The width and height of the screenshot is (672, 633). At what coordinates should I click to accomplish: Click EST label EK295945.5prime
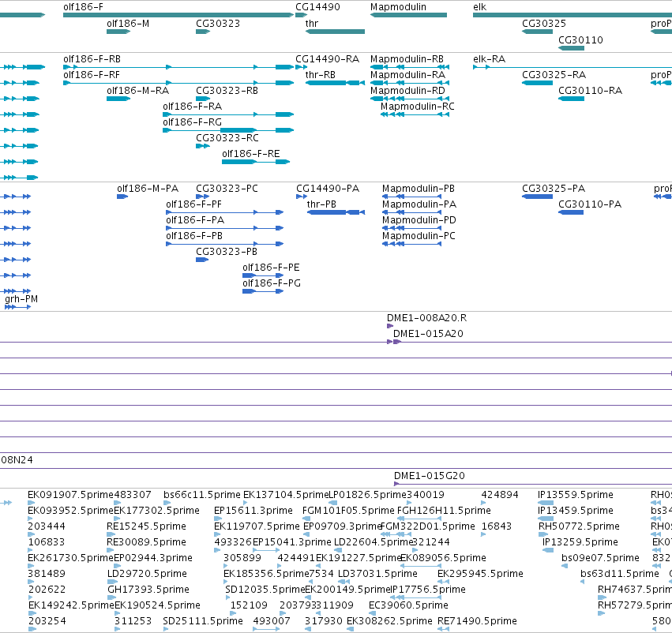[x=480, y=574]
